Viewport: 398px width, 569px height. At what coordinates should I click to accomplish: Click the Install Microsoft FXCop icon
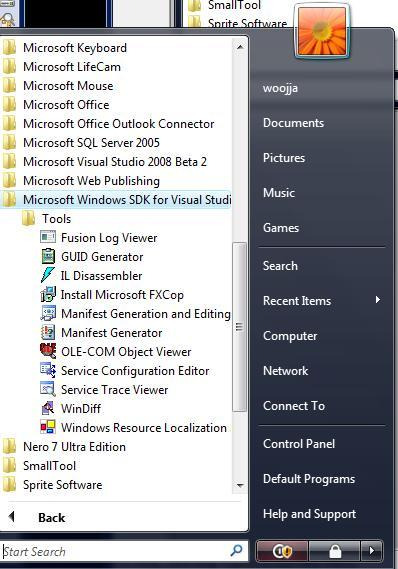[x=48, y=294]
